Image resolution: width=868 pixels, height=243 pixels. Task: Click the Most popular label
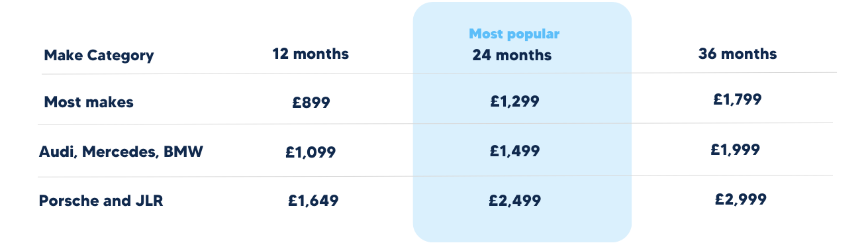click(x=514, y=34)
